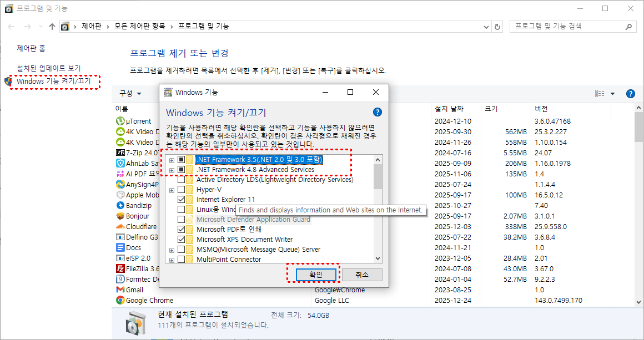This screenshot has width=644, height=340.
Task: Enable MultiPoint Connector checkbox
Action: (x=181, y=259)
